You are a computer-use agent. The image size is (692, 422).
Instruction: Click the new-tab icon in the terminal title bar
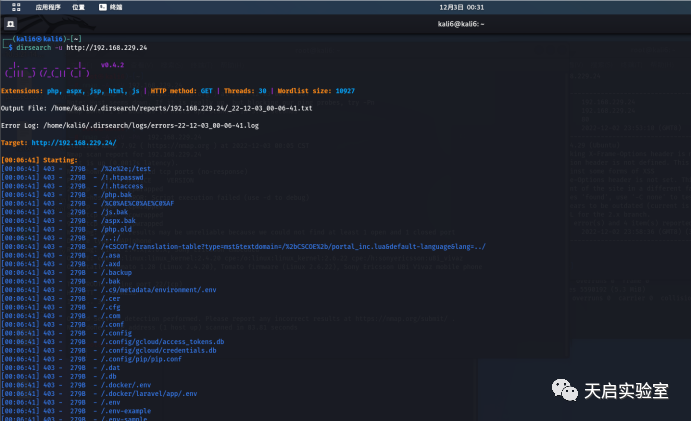pos(11,24)
